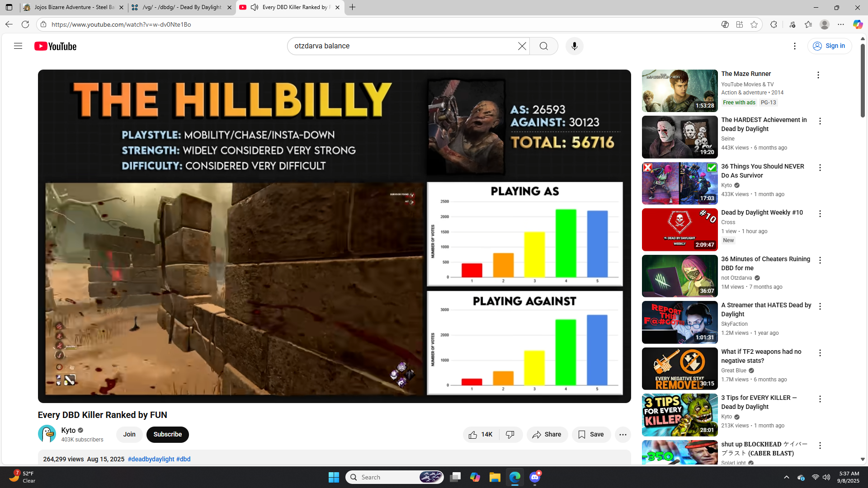868x488 pixels.
Task: Click the search magnifier button
Action: coord(543,46)
